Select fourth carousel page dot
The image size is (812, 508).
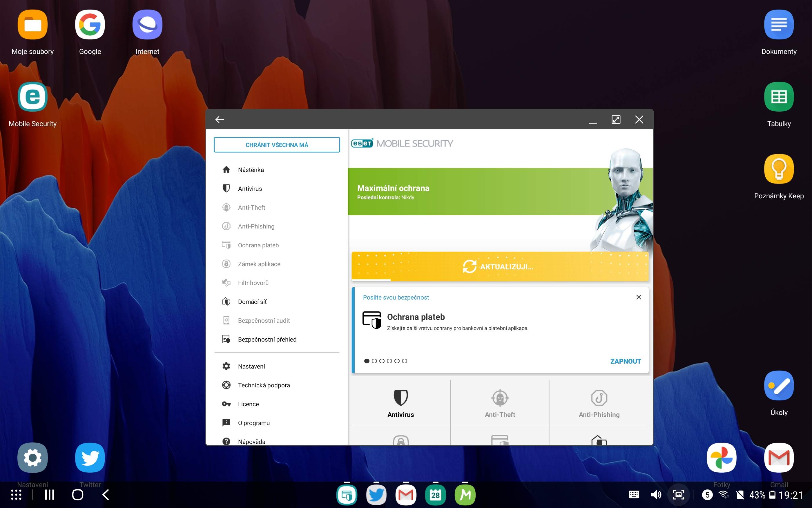tap(389, 361)
